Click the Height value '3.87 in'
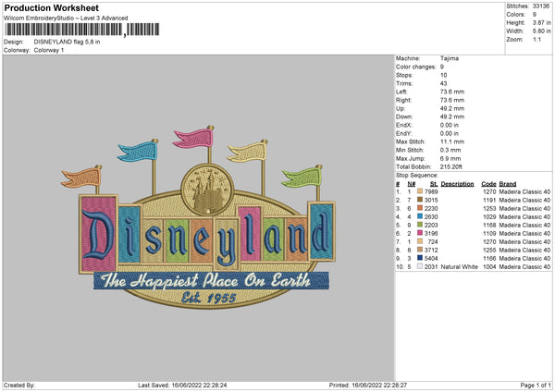Screen dimensions: 555x392 541,22
